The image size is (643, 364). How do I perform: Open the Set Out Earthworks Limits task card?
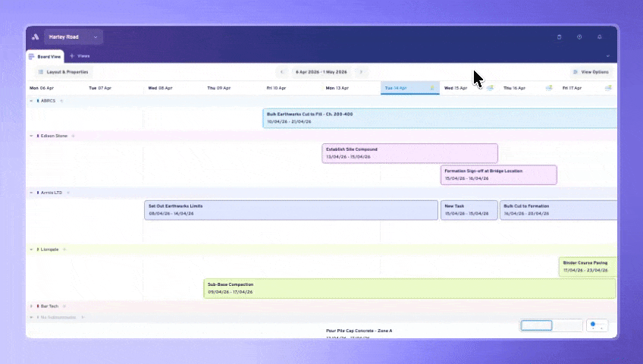(291, 210)
